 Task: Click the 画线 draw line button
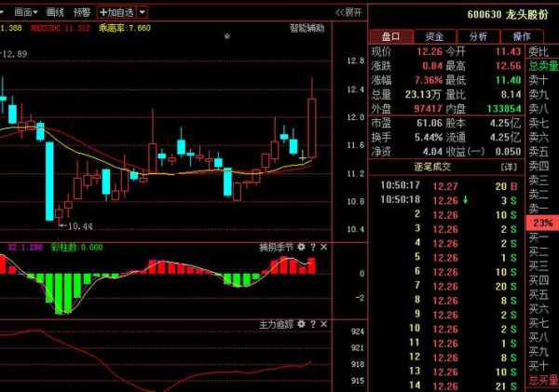click(x=56, y=13)
